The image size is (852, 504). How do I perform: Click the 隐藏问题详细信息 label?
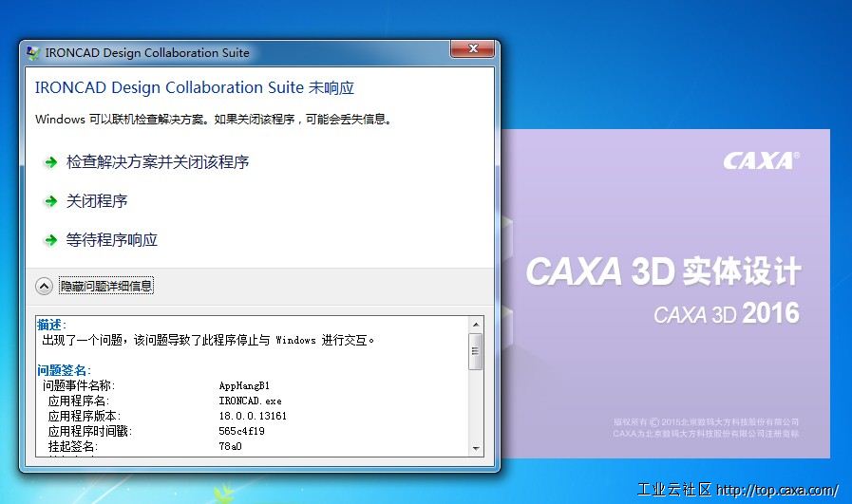[106, 286]
